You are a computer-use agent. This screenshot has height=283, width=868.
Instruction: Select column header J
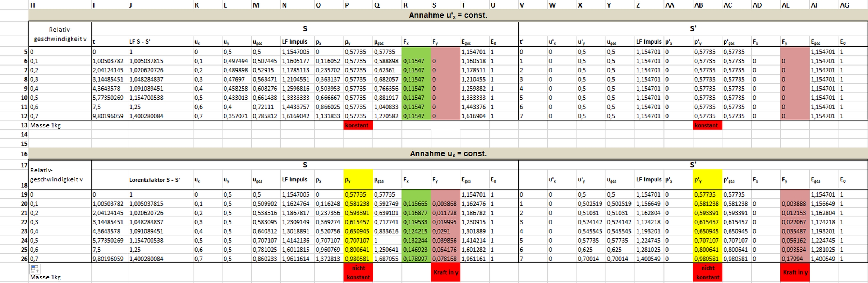pos(160,5)
